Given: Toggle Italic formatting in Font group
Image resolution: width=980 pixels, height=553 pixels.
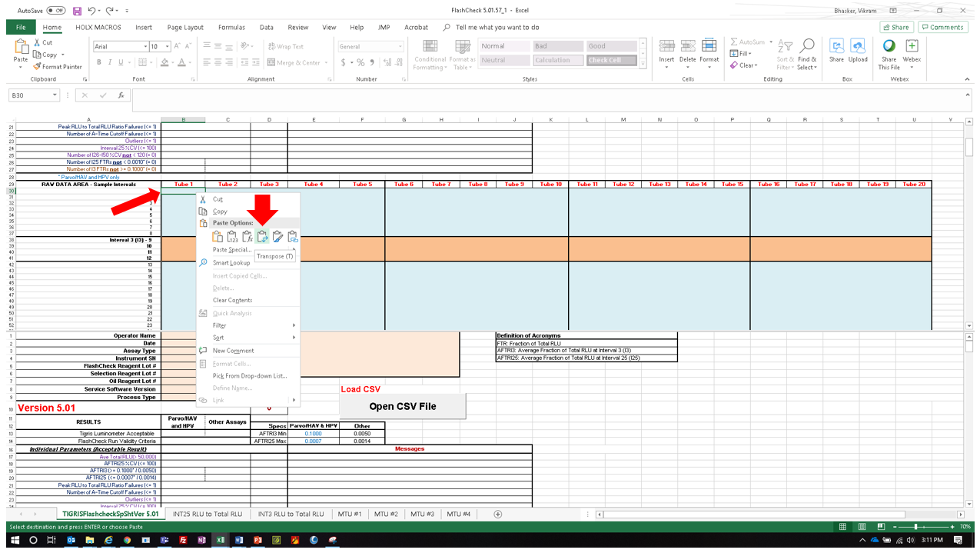Looking at the screenshot, I should click(x=109, y=63).
